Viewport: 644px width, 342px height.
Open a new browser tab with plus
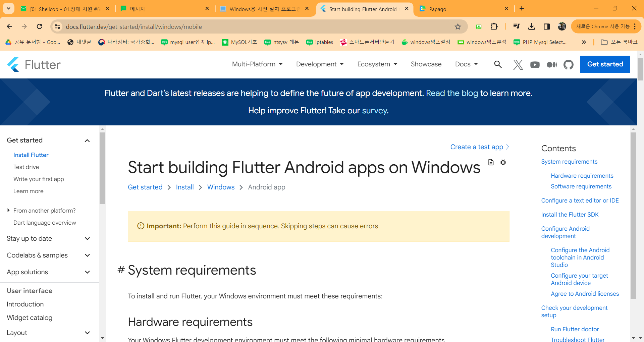click(x=522, y=9)
